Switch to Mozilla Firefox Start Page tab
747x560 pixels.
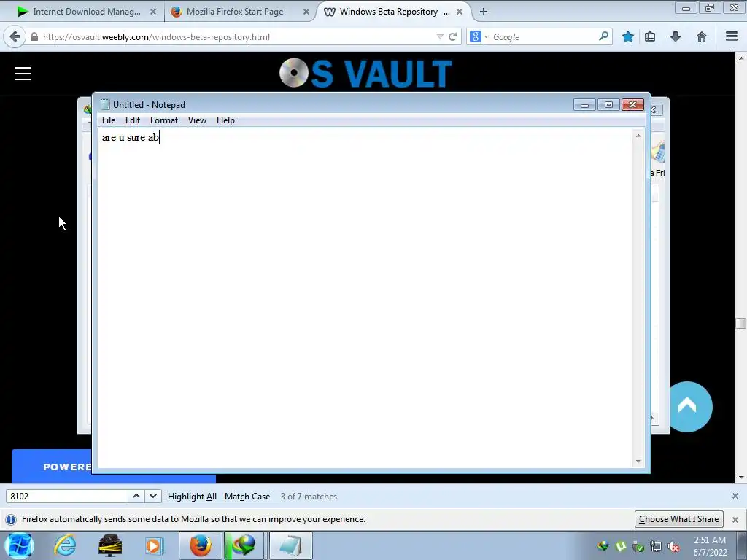[x=235, y=12]
